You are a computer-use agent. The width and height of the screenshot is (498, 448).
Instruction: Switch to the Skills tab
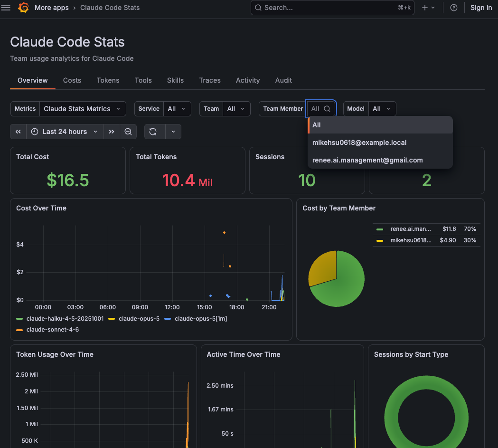click(175, 80)
